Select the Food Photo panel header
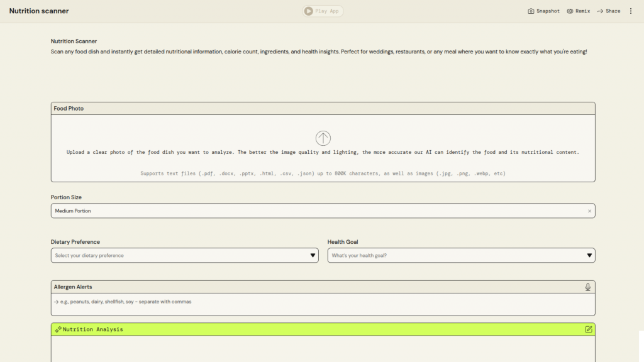Image resolution: width=644 pixels, height=362 pixels. pos(323,109)
